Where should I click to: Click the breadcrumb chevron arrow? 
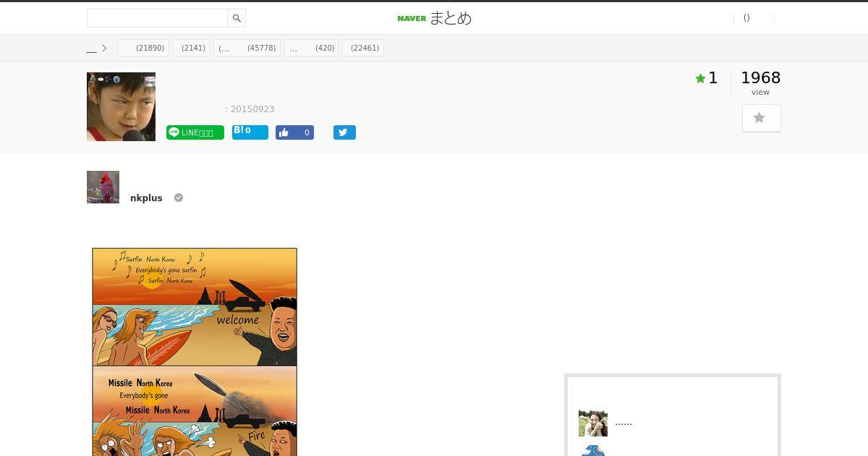(x=104, y=48)
